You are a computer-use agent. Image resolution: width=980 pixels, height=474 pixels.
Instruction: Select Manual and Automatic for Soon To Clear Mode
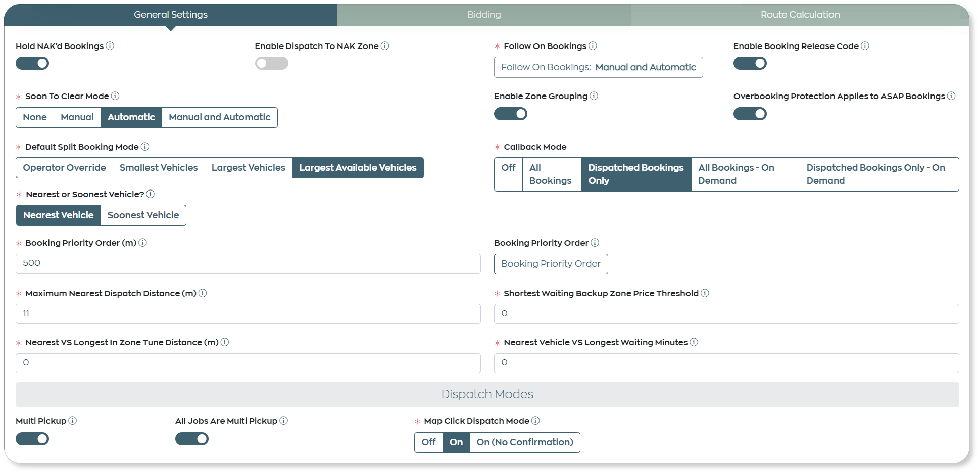tap(219, 117)
